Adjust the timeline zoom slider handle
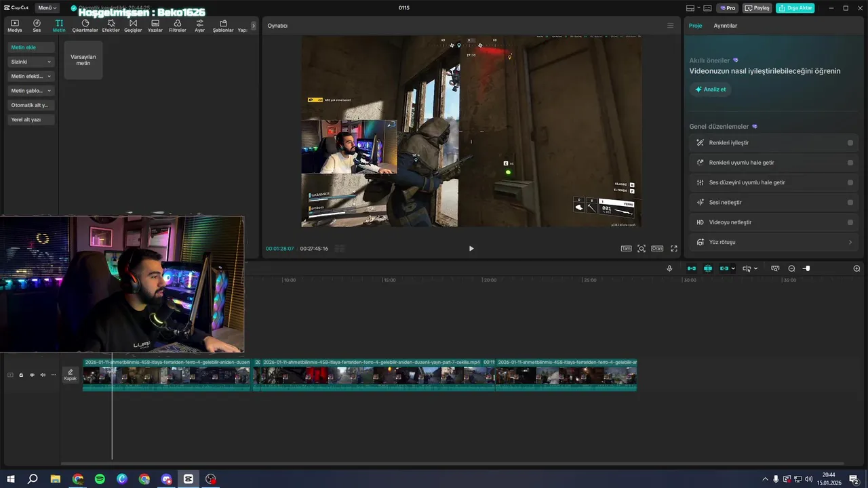Image resolution: width=868 pixels, height=488 pixels. 806,268
